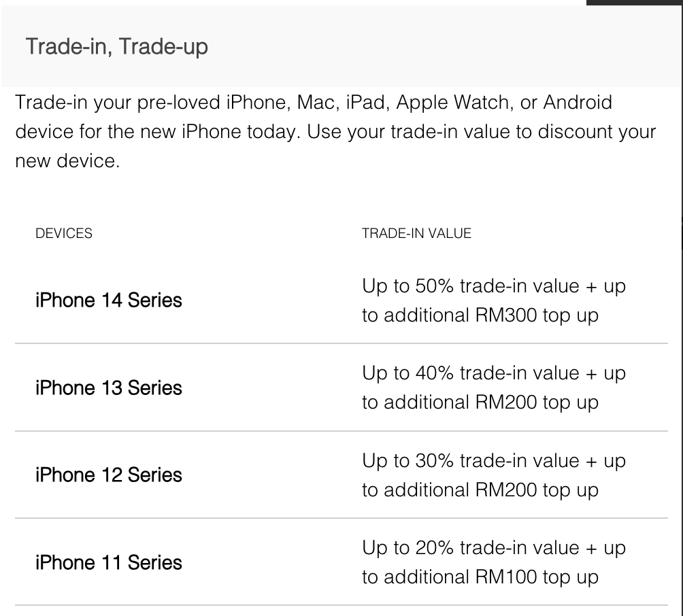
Task: Click the dark bar at top-right corner
Action: [634, 3]
